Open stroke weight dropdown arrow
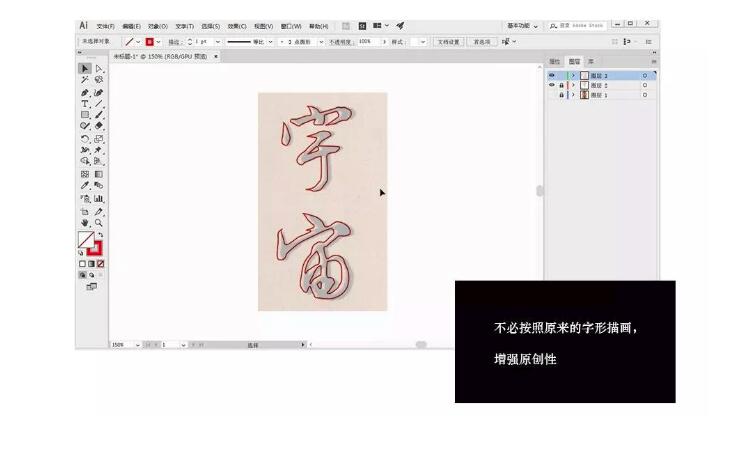 [x=218, y=42]
